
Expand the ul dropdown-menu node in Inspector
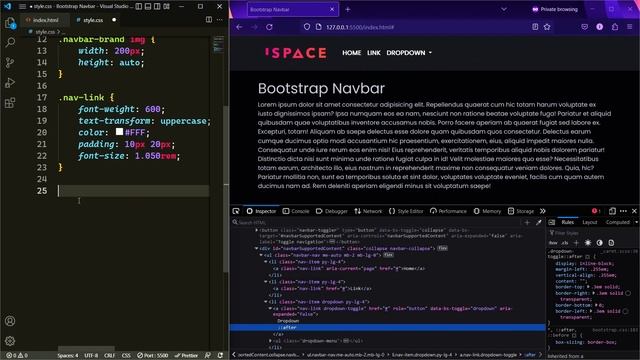click(270, 340)
